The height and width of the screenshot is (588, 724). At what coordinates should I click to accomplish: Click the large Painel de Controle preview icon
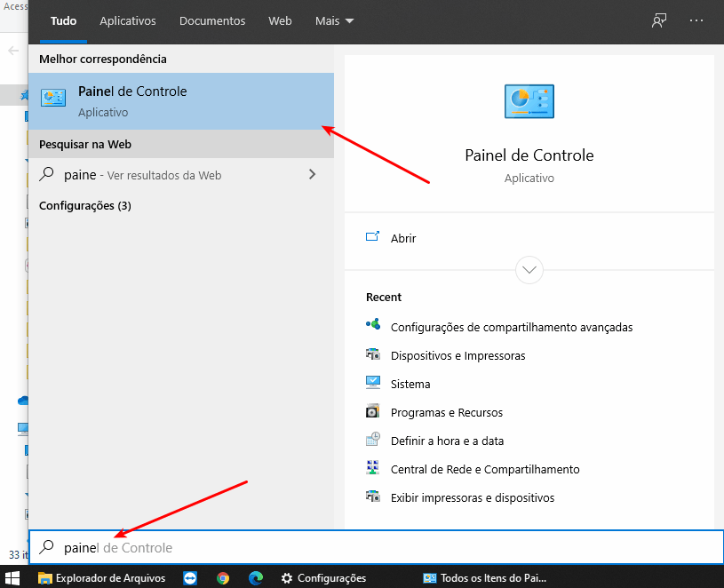(529, 101)
